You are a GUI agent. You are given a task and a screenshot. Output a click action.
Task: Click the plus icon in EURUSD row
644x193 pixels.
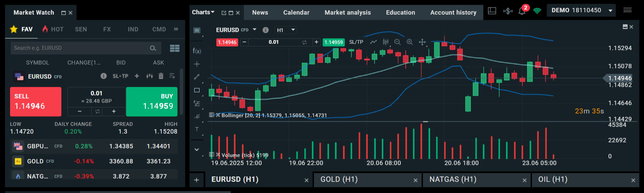coord(137,76)
